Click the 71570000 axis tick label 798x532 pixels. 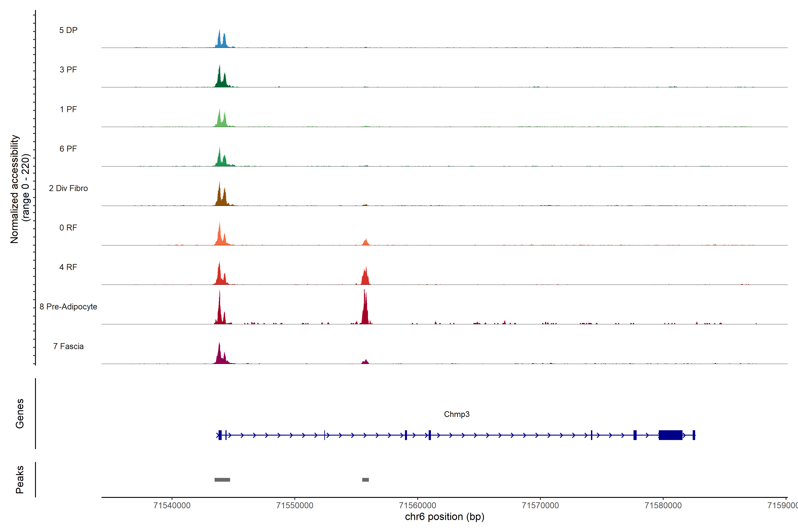click(540, 505)
